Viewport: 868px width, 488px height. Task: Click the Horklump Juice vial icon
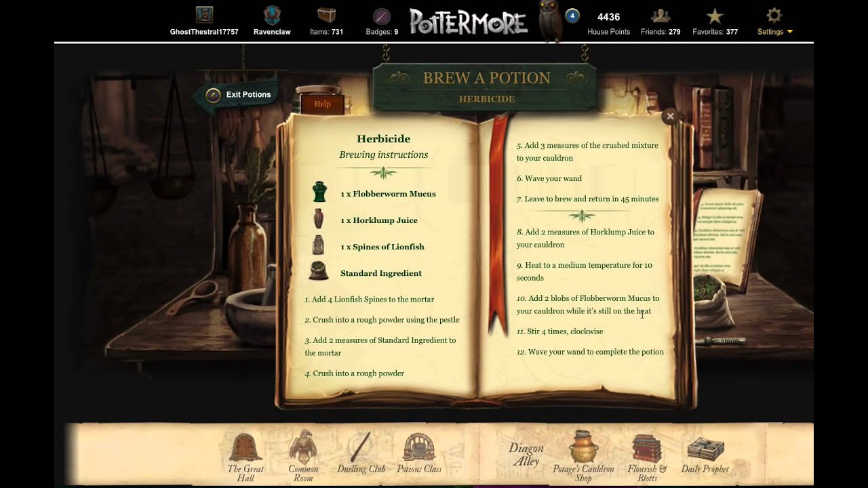click(319, 219)
